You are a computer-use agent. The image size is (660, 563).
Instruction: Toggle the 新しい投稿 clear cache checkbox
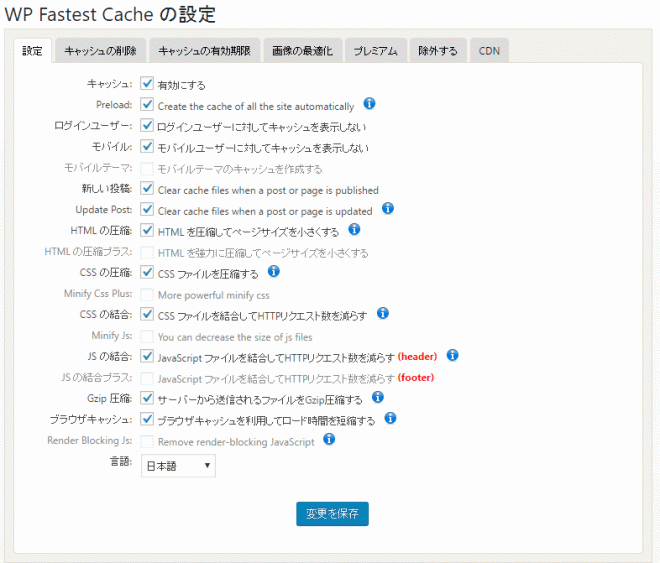tap(147, 189)
